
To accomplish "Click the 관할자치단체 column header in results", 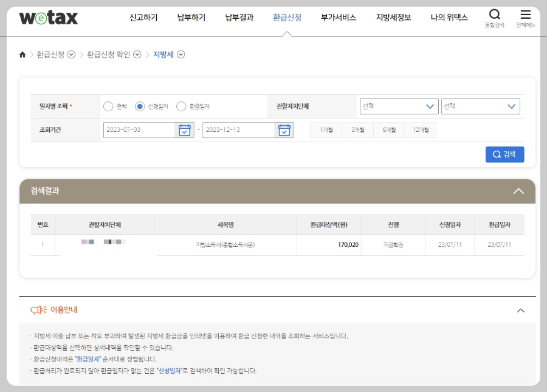I will [x=105, y=225].
